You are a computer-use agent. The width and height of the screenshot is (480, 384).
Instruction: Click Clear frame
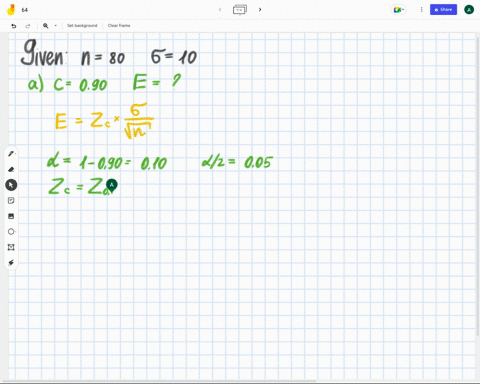tap(119, 26)
